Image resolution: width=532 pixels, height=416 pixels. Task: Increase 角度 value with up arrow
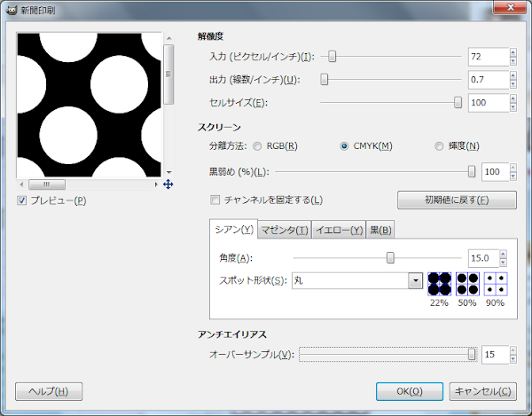503,255
